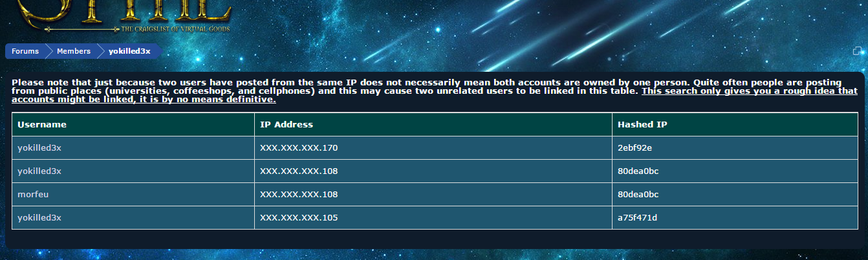Click the hashed IP 2ebf92e
868x260 pixels.
(635, 147)
